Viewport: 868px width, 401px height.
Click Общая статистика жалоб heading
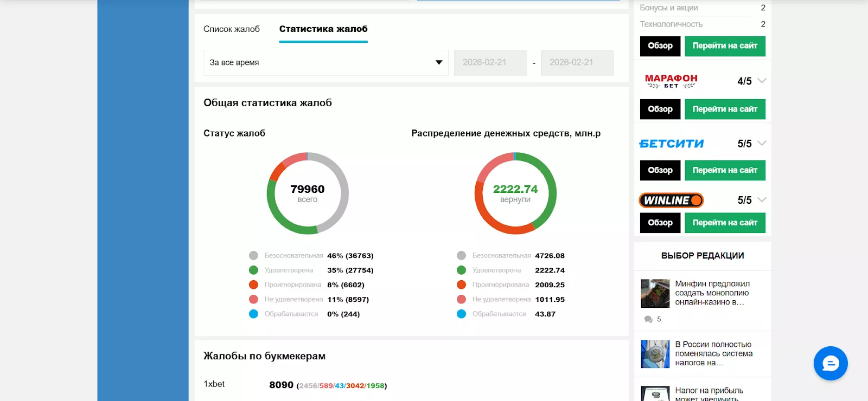267,102
